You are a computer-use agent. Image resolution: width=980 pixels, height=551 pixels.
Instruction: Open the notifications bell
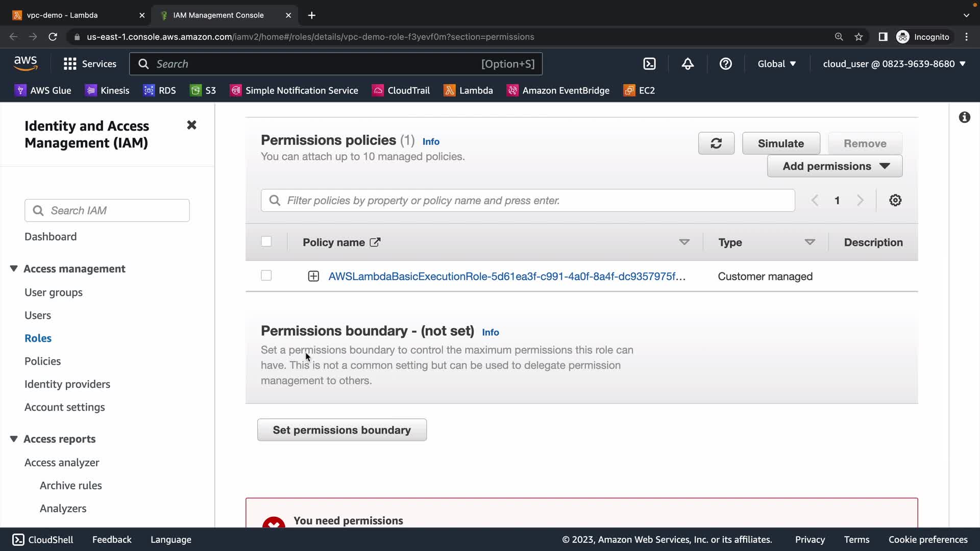click(x=688, y=64)
